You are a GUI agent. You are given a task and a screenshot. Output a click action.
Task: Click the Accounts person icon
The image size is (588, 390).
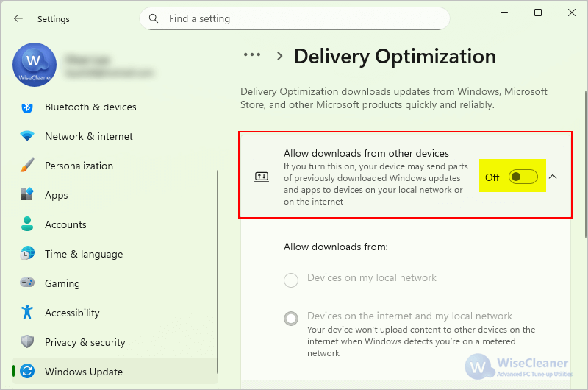coord(27,224)
